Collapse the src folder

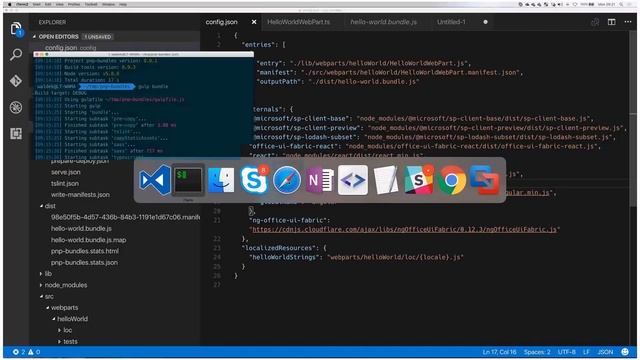41,296
